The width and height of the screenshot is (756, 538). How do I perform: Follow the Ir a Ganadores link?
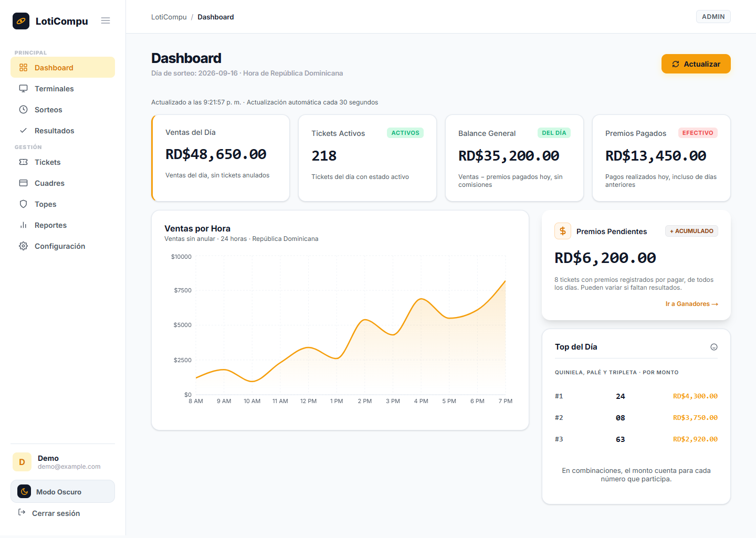[692, 304]
